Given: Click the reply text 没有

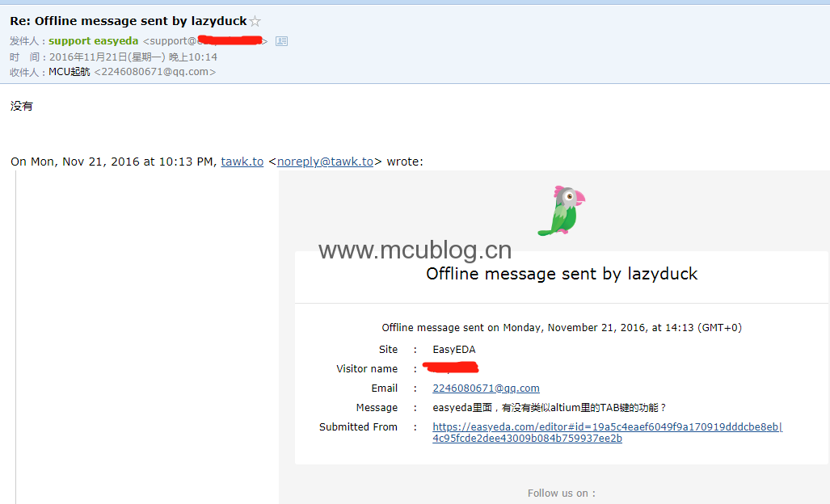Looking at the screenshot, I should 21,106.
